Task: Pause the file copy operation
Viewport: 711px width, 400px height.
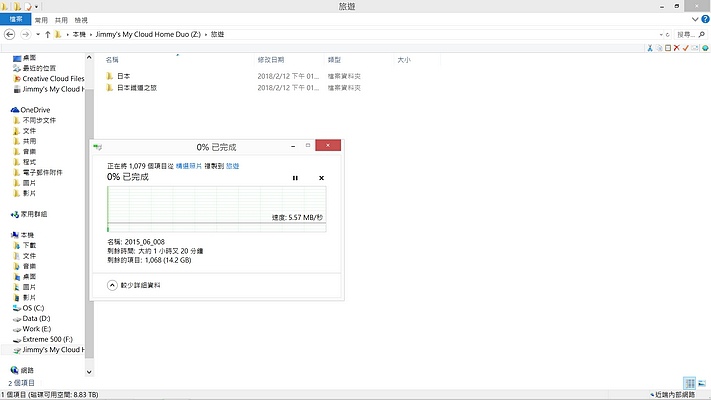Action: coord(295,178)
